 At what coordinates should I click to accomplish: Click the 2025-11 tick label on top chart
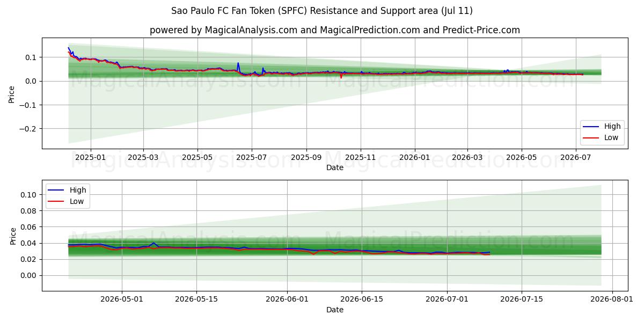tap(361, 157)
